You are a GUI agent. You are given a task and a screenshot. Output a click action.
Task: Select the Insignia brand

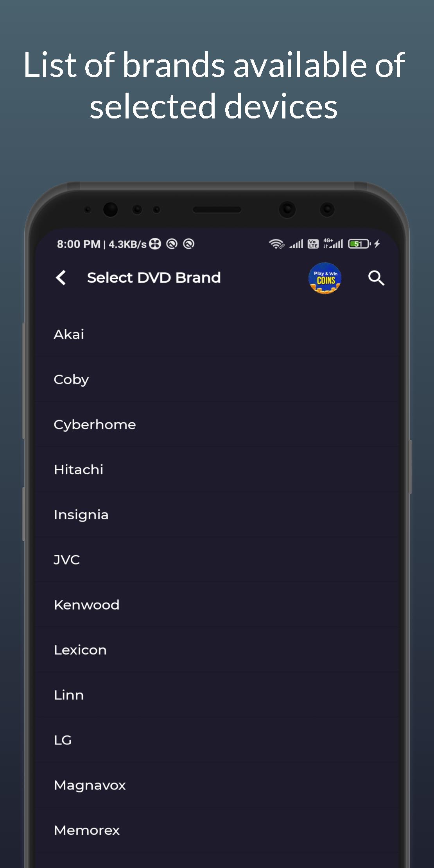click(x=217, y=515)
